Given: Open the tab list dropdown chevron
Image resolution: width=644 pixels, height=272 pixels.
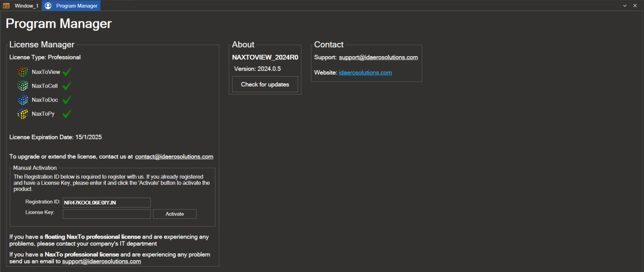Looking at the screenshot, I should pos(624,6).
